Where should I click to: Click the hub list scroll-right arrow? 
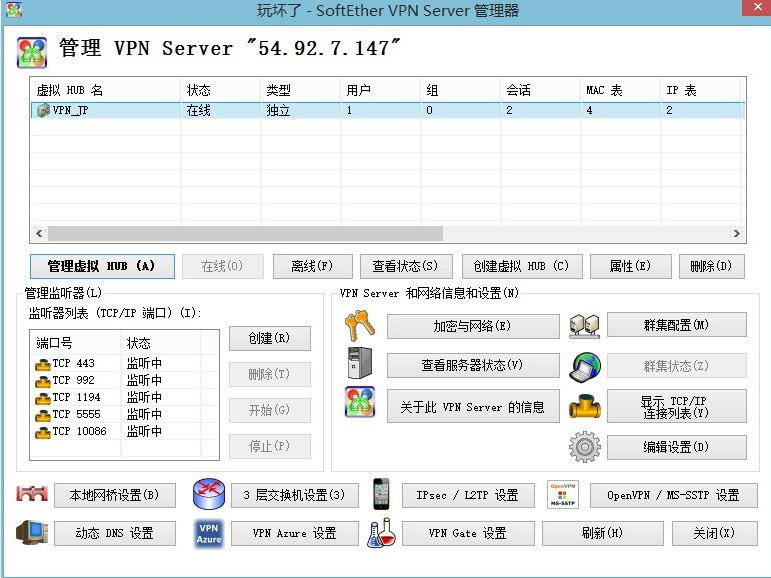pyautogui.click(x=737, y=233)
